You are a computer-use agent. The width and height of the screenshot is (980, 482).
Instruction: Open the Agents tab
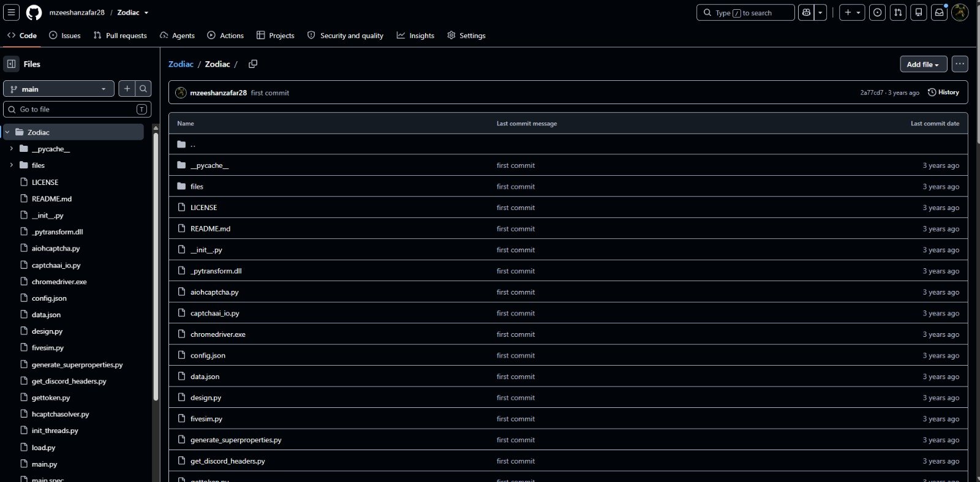pyautogui.click(x=177, y=36)
